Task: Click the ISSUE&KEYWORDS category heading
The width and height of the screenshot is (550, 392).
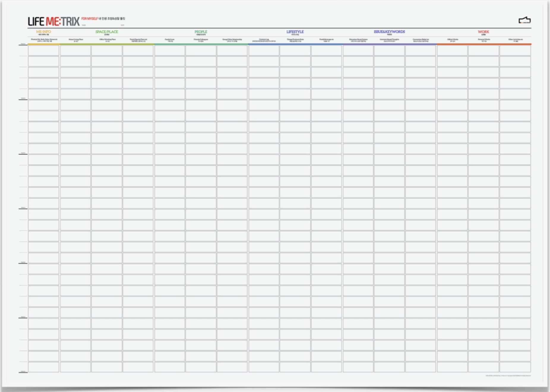Action: [x=389, y=32]
